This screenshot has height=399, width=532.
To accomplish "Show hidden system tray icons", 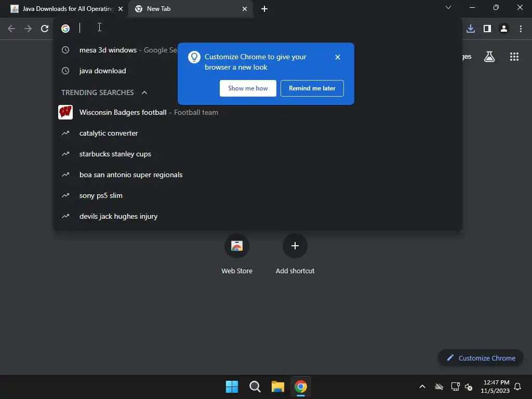I will click(422, 387).
